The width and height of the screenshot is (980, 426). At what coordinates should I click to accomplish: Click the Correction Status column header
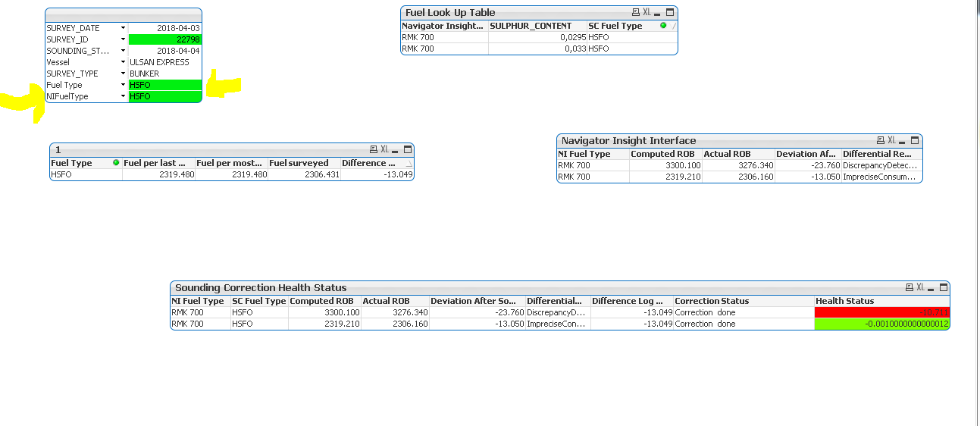744,301
